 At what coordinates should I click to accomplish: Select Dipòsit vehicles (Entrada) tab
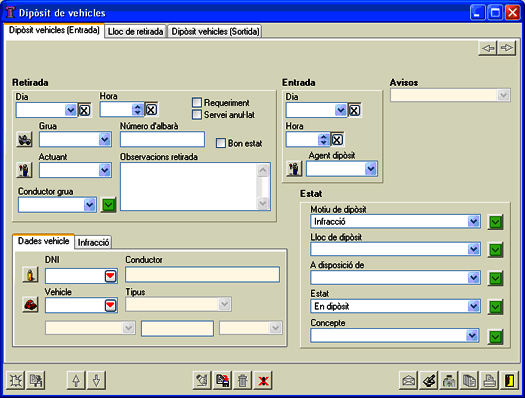pyautogui.click(x=54, y=30)
